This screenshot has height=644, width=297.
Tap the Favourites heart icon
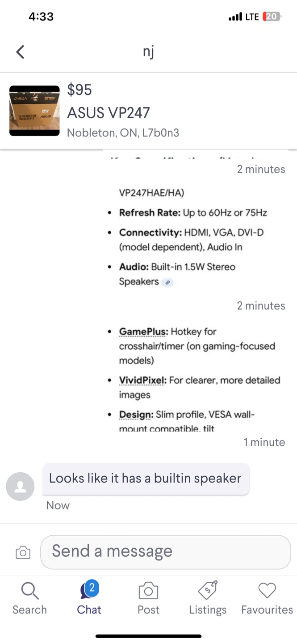[x=267, y=591]
